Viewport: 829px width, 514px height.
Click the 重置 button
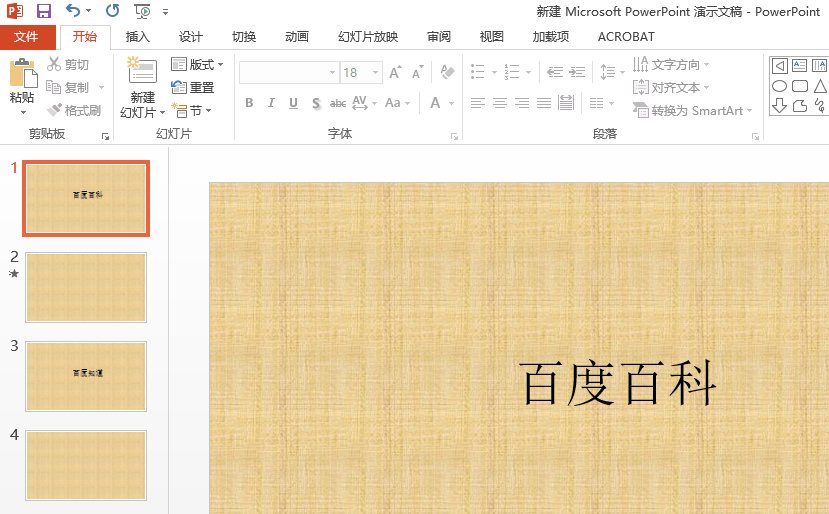pyautogui.click(x=193, y=87)
